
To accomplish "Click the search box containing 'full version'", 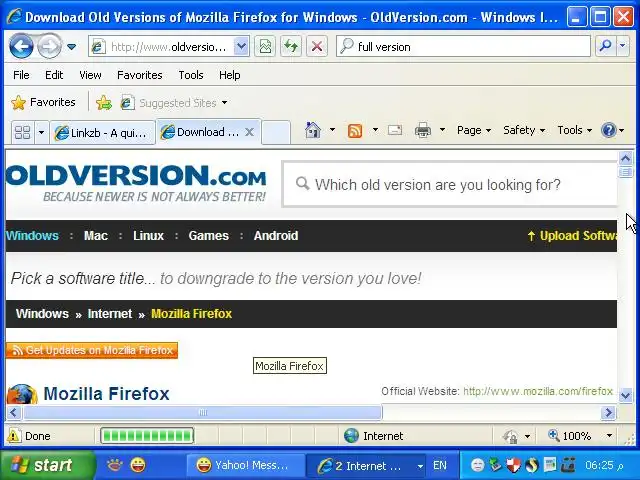I will (x=463, y=47).
